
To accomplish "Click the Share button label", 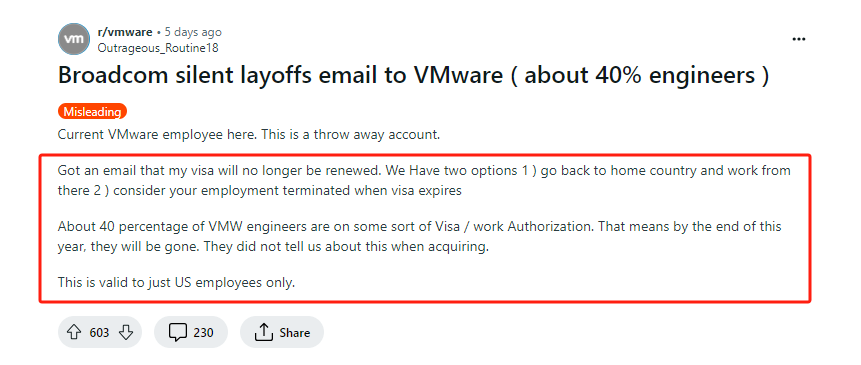I will click(294, 333).
